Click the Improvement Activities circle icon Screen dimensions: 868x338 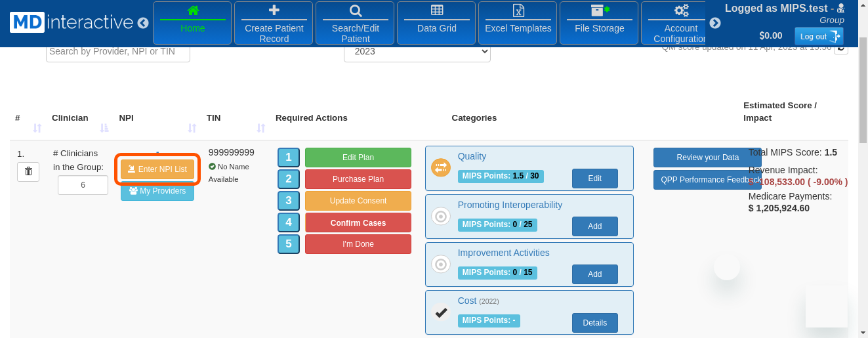pos(441,264)
